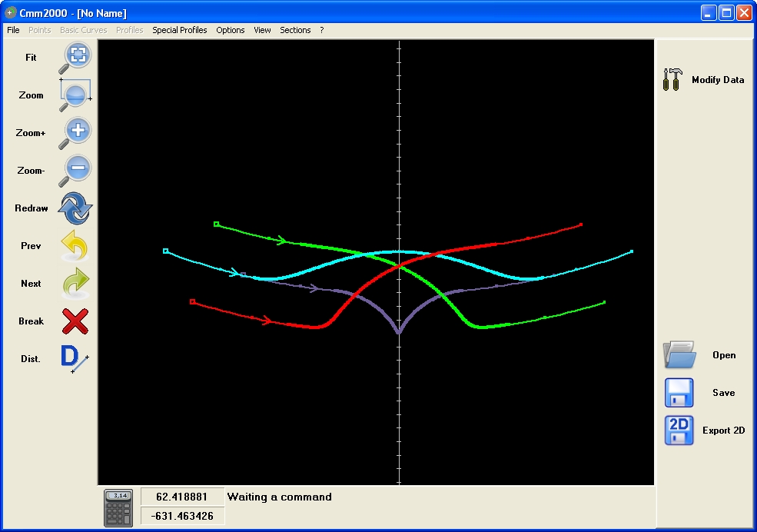Click the Cmm2000 title bar app icon
757x532 pixels.
coord(10,12)
